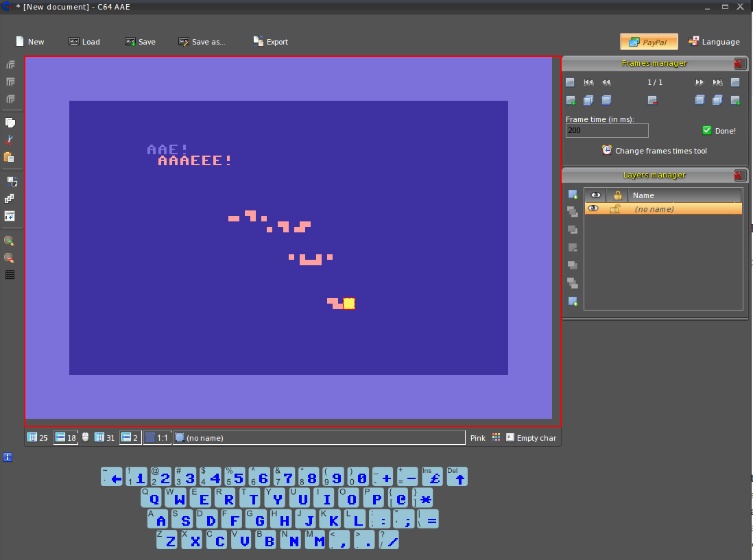Click the Change frames times tool button
This screenshot has height=560, width=753.
click(654, 151)
